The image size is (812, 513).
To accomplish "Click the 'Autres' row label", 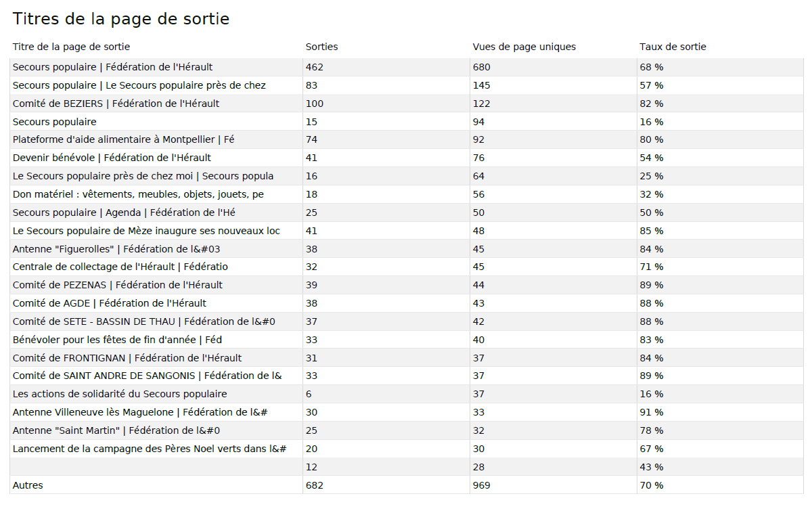I will point(28,485).
